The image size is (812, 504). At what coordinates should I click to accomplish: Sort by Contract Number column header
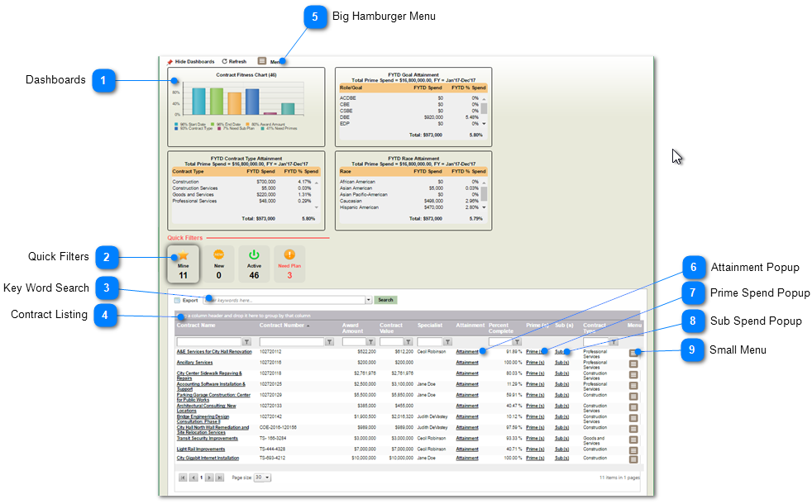tap(283, 326)
